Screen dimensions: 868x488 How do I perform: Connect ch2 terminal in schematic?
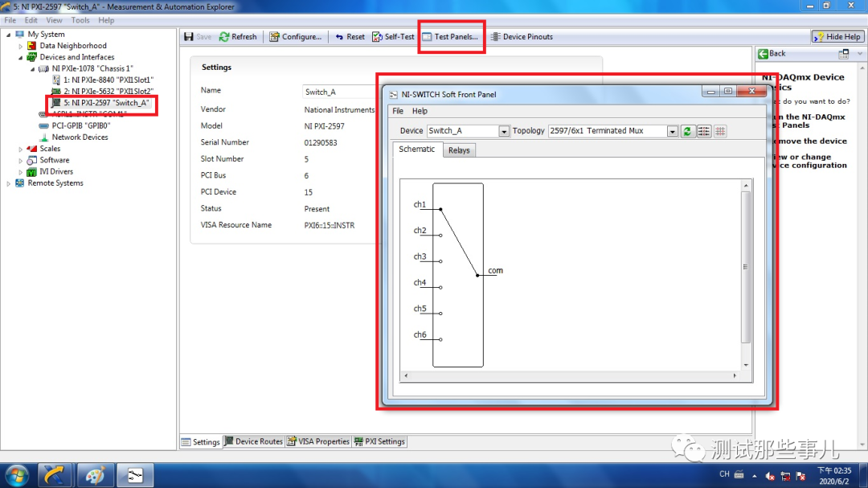[440, 236]
